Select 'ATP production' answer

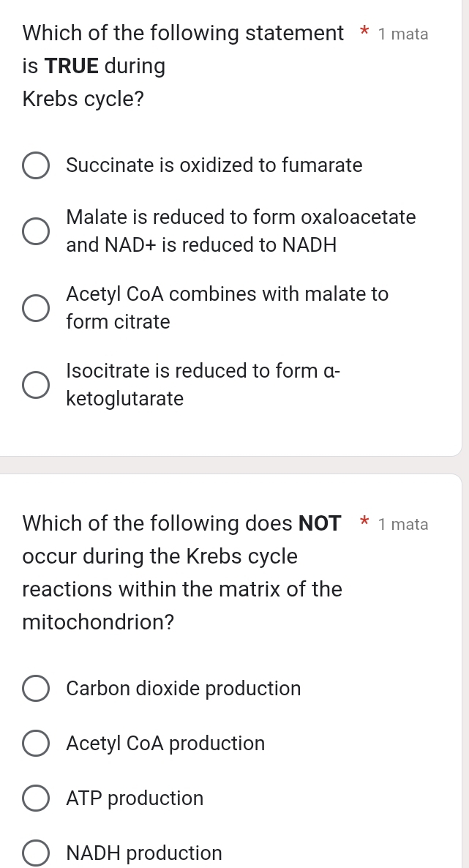tap(36, 798)
